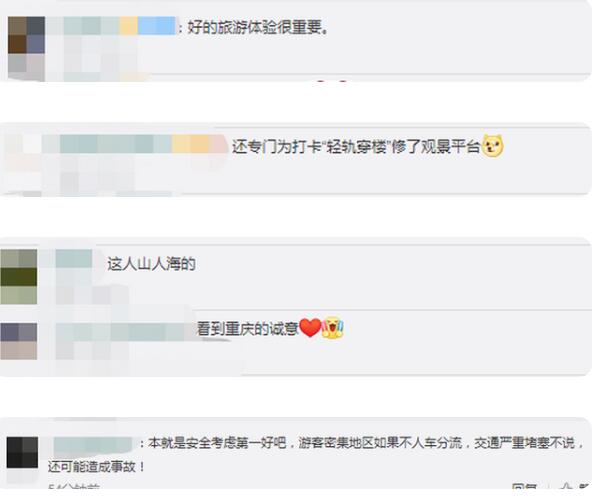Viewport: 597px width, 498px height.
Task: Select the "看到重庆的诚意" comment text
Action: pos(247,329)
